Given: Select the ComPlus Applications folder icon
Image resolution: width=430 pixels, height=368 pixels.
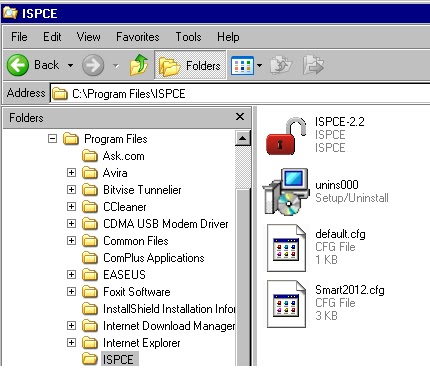Looking at the screenshot, I should pyautogui.click(x=90, y=258).
